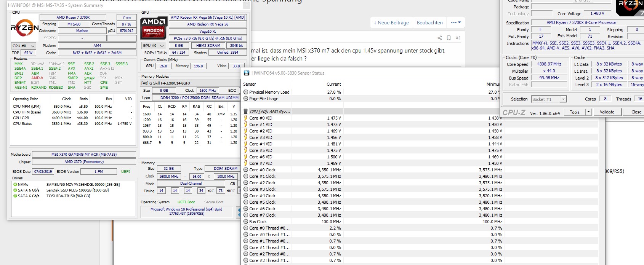The image size is (644, 265).
Task: Open the CPU-Z Tools dropdown arrow
Action: coord(588,112)
